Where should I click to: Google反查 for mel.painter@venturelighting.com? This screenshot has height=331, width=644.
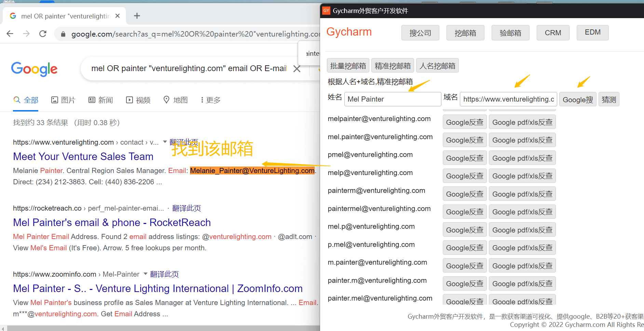click(465, 140)
